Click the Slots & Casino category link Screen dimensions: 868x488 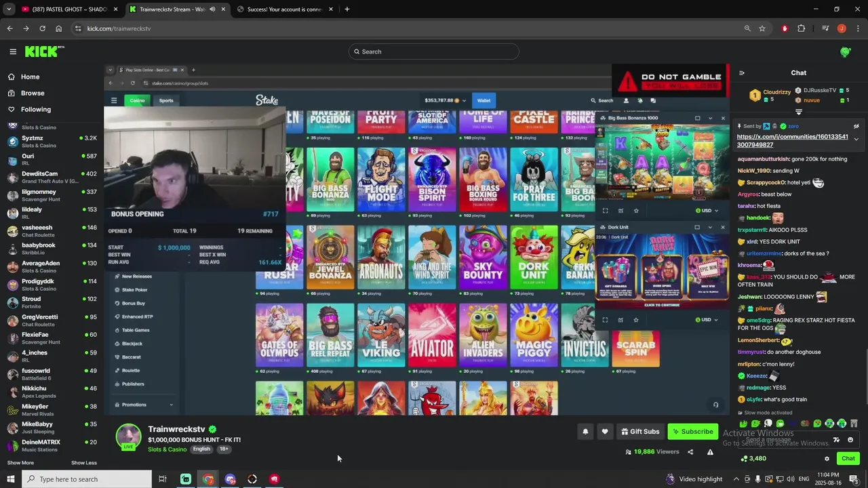167,449
